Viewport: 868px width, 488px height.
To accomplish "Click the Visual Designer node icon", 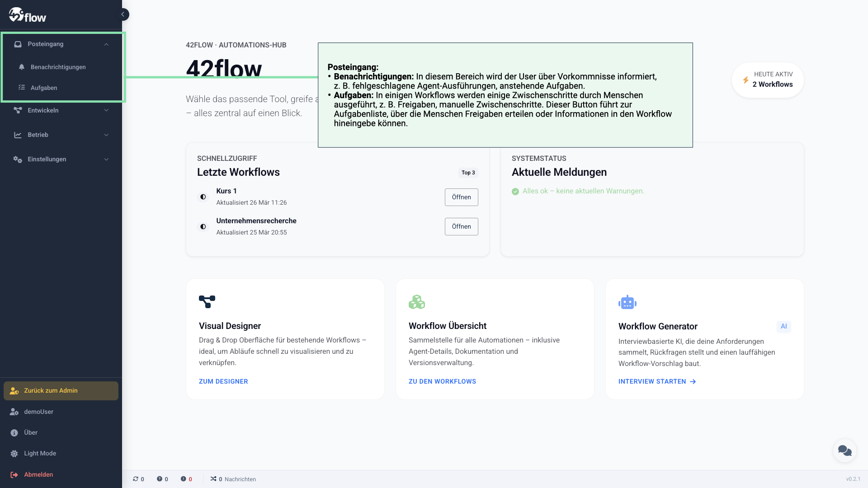I will click(207, 302).
